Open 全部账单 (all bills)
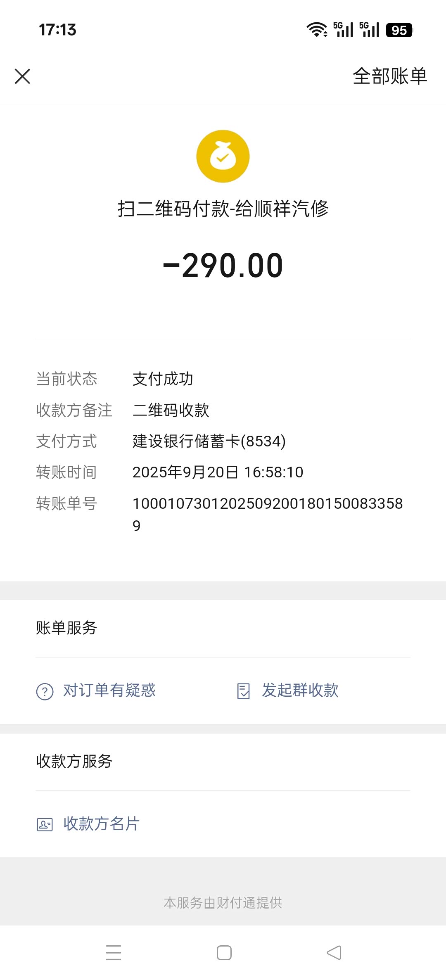This screenshot has height=980, width=446. tap(389, 76)
